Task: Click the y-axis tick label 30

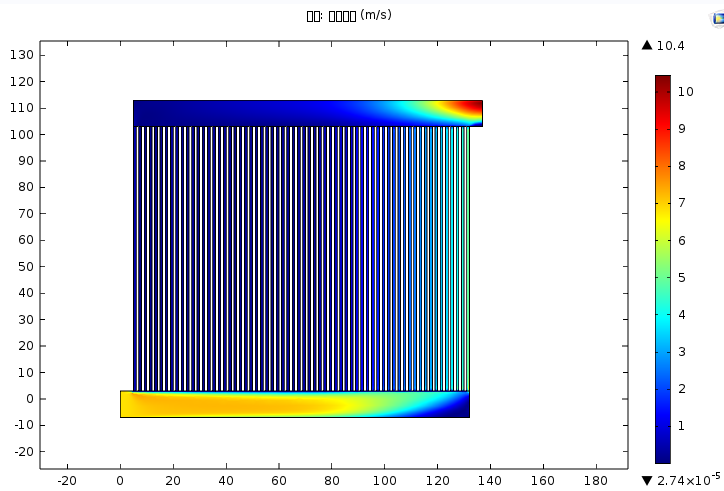Action: pos(26,319)
